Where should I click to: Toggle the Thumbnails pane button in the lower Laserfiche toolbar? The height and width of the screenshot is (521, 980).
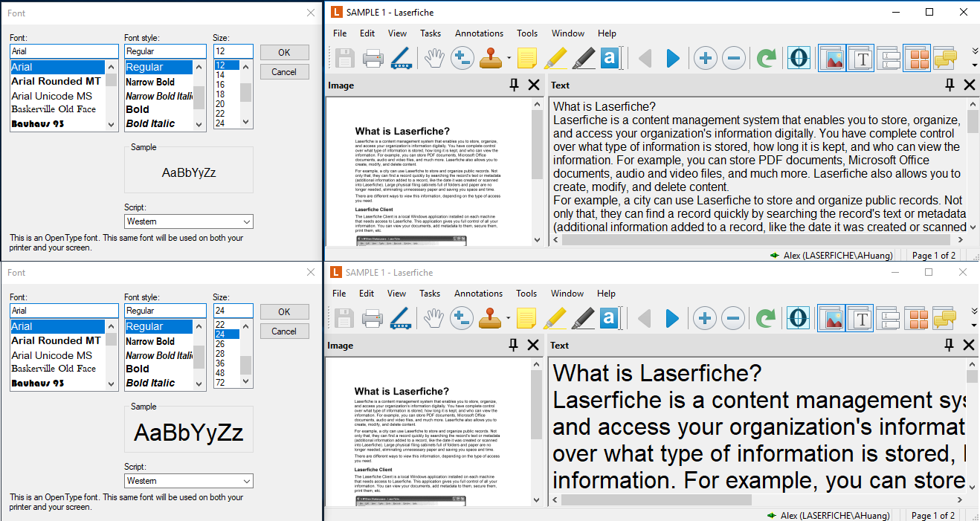click(x=917, y=318)
